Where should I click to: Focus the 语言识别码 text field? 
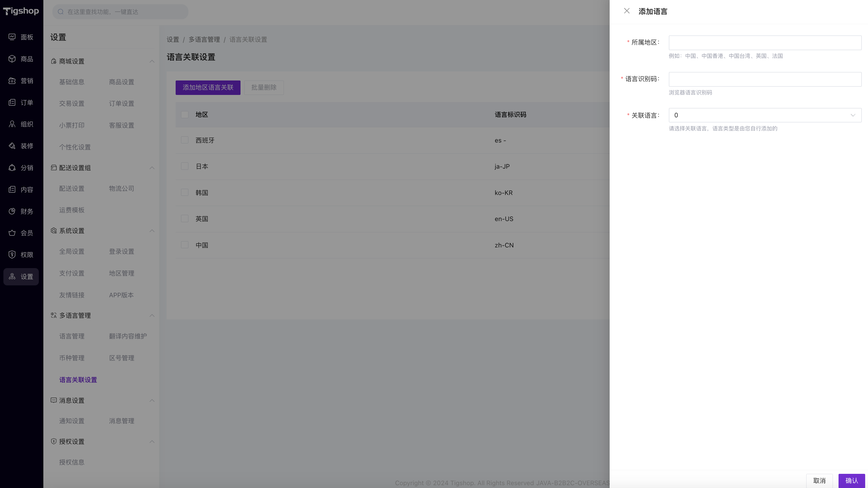765,79
